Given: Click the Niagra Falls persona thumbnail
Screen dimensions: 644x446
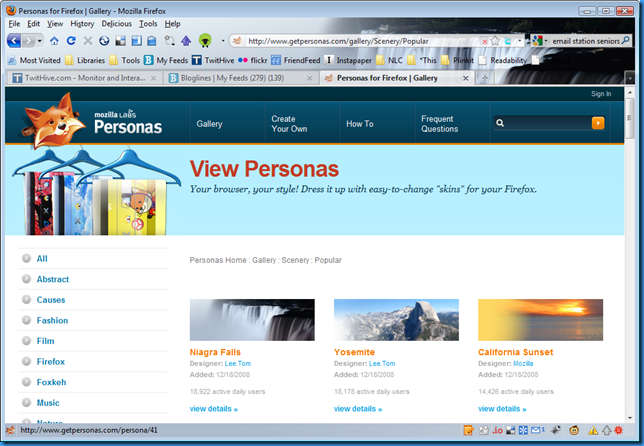Looking at the screenshot, I should pos(252,320).
